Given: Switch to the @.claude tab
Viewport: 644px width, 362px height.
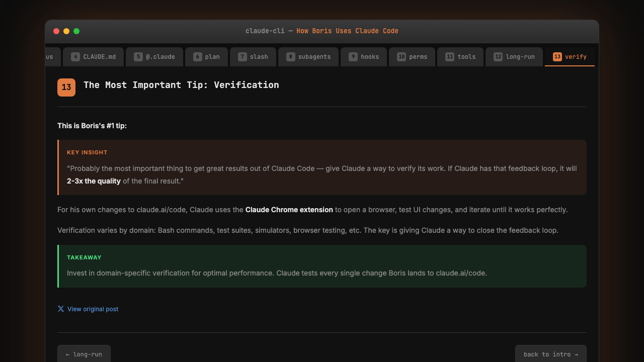Looking at the screenshot, I should [154, 57].
